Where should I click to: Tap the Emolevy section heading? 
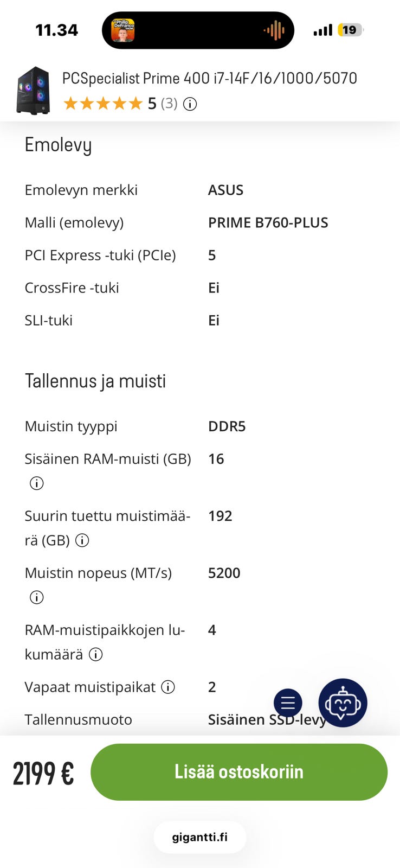pyautogui.click(x=59, y=145)
